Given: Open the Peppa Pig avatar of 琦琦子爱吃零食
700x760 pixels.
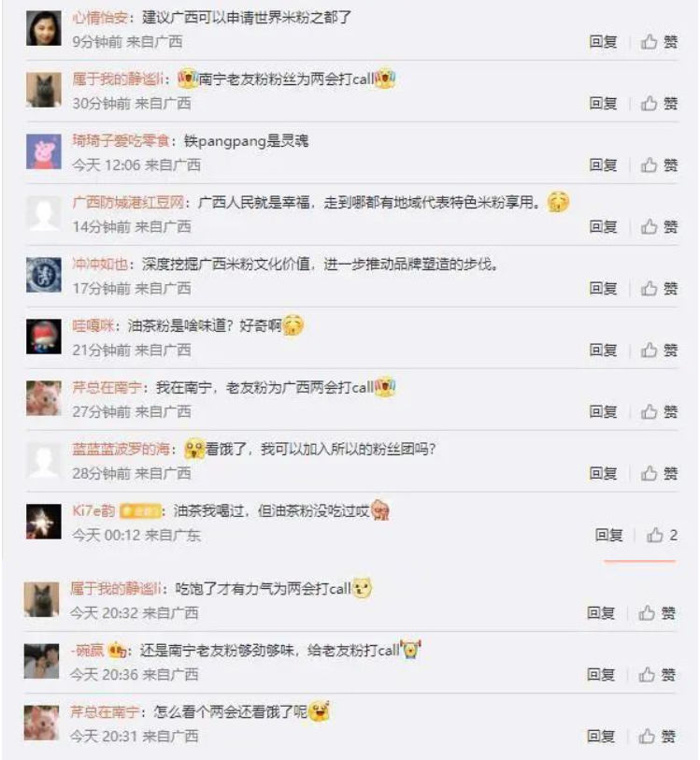Looking at the screenshot, I should [44, 151].
